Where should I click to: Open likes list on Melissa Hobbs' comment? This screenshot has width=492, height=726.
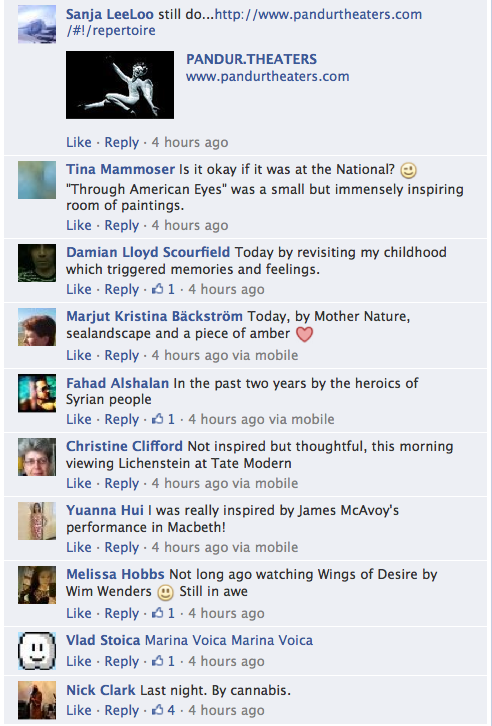point(163,613)
